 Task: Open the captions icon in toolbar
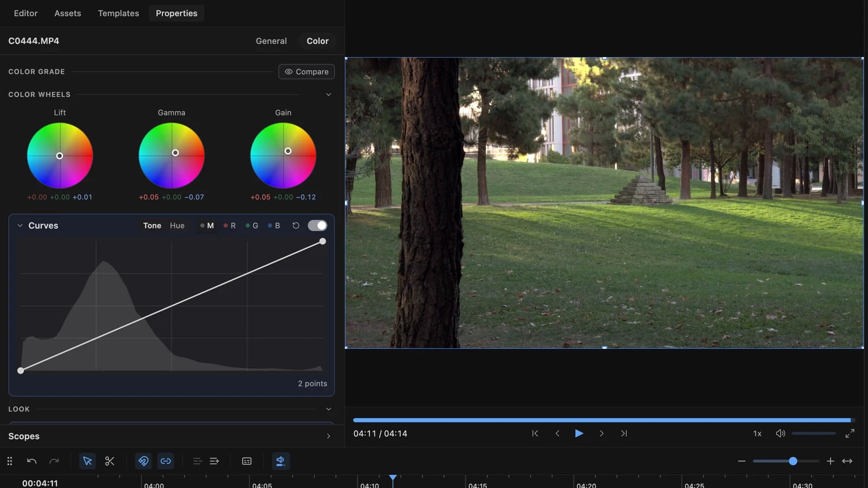coord(247,461)
